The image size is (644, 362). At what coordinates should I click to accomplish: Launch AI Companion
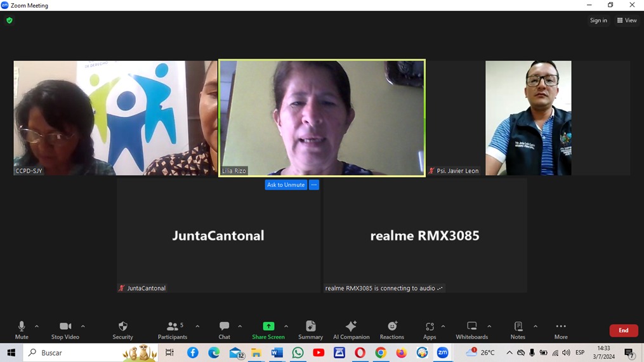[x=351, y=330]
